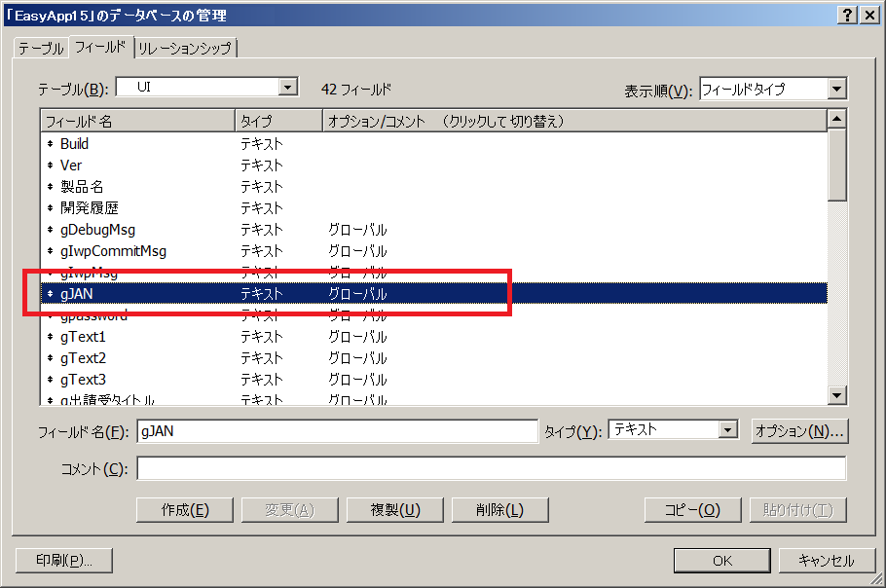Image resolution: width=886 pixels, height=588 pixels.
Task: Close the database management dialog
Action: [x=869, y=16]
